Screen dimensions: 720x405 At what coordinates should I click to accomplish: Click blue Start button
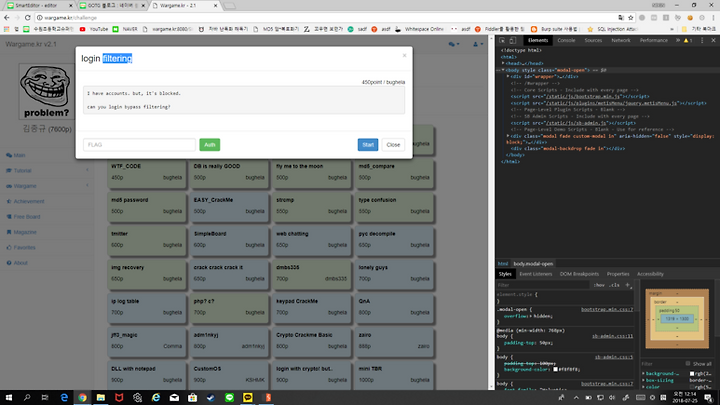pos(368,145)
